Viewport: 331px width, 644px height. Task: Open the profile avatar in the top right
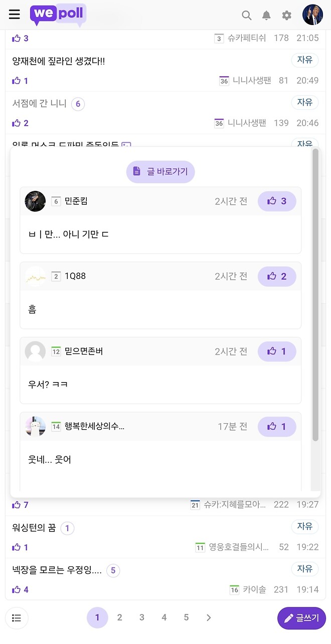[x=312, y=15]
